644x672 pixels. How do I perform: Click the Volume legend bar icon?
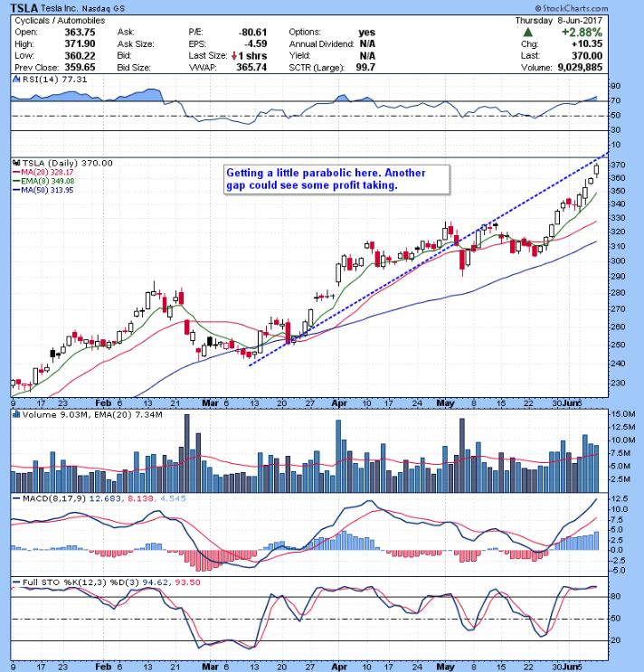coord(12,414)
